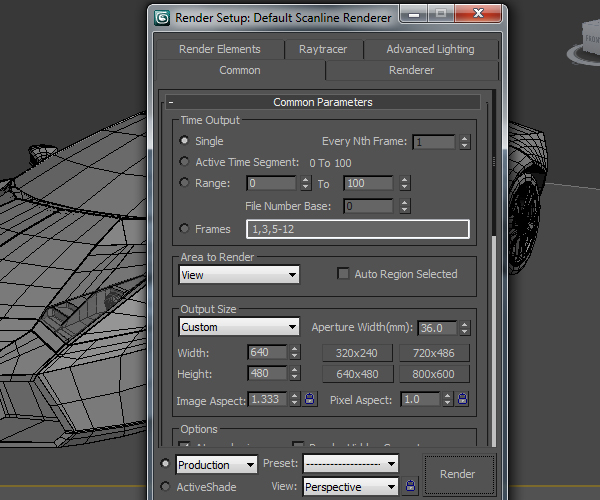Click the File Number Base field
This screenshot has width=600, height=500.
pos(368,206)
